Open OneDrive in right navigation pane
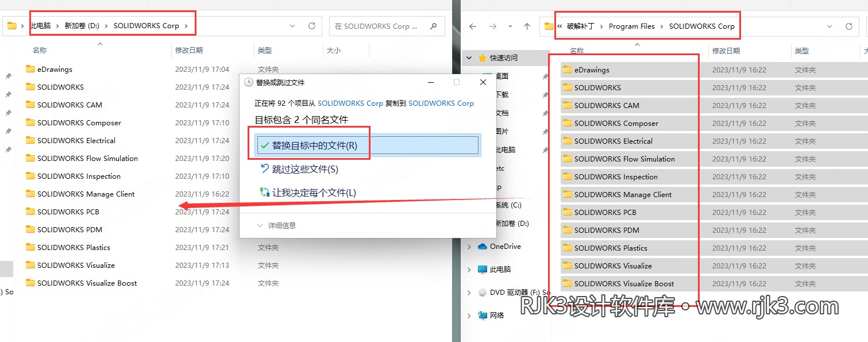The image size is (868, 342). point(499,247)
